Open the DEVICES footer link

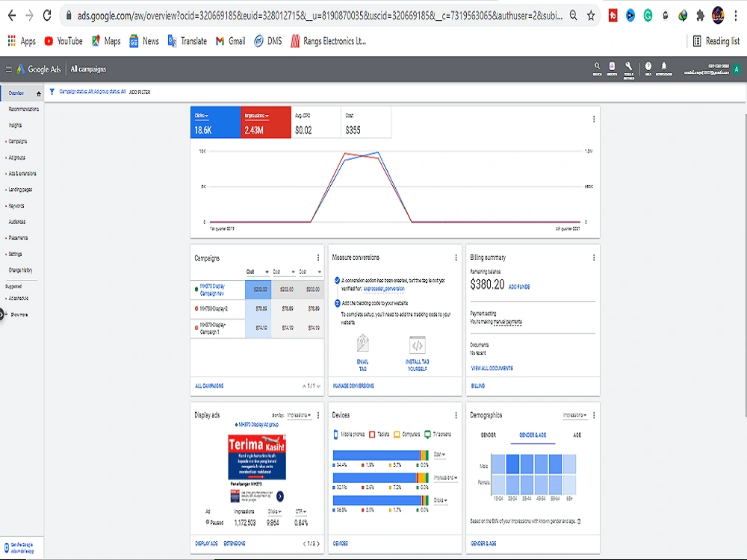(340, 544)
